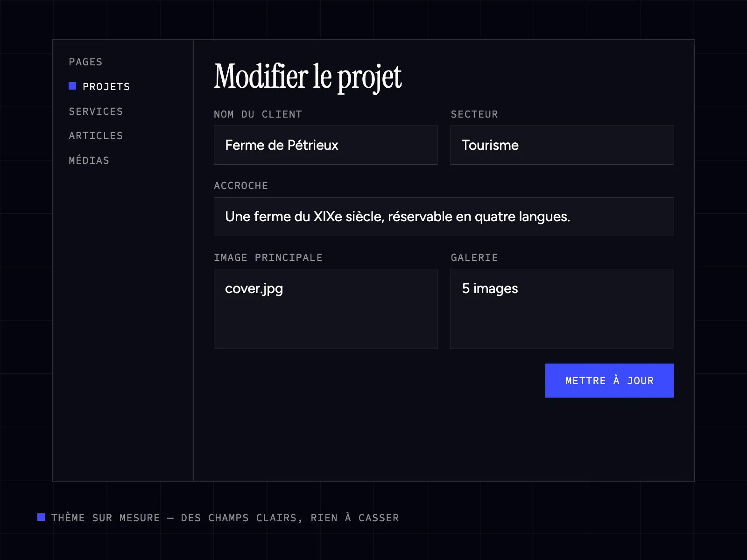
Task: Go to Services in the sidebar
Action: 96,112
